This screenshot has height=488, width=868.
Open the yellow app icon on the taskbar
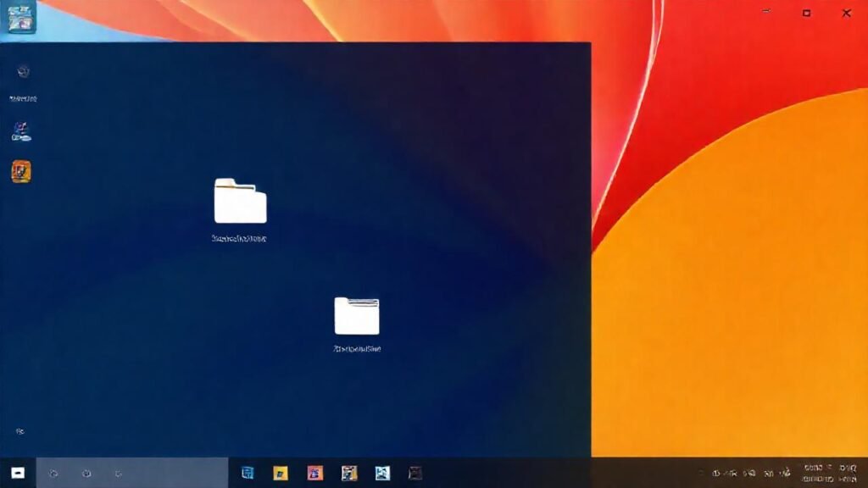281,473
